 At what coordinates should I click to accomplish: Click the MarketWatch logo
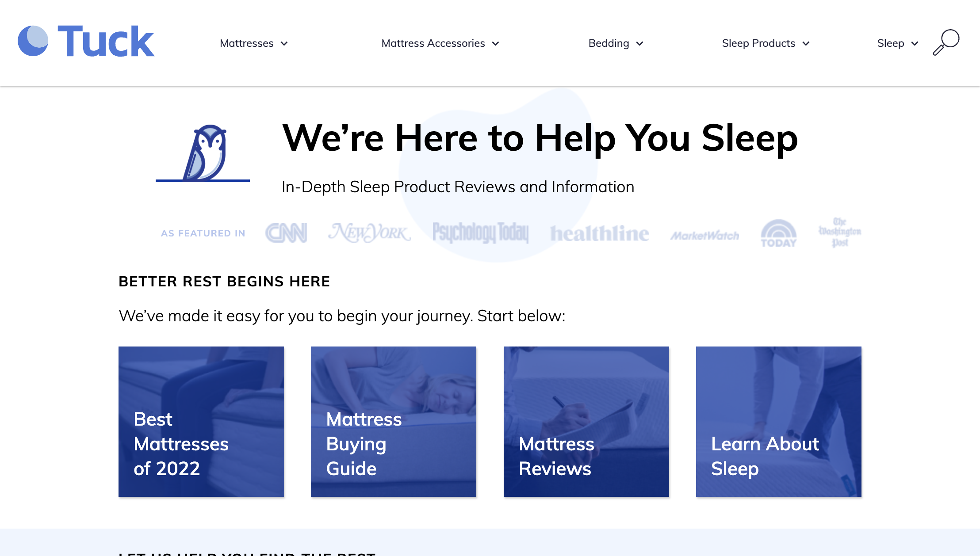704,236
